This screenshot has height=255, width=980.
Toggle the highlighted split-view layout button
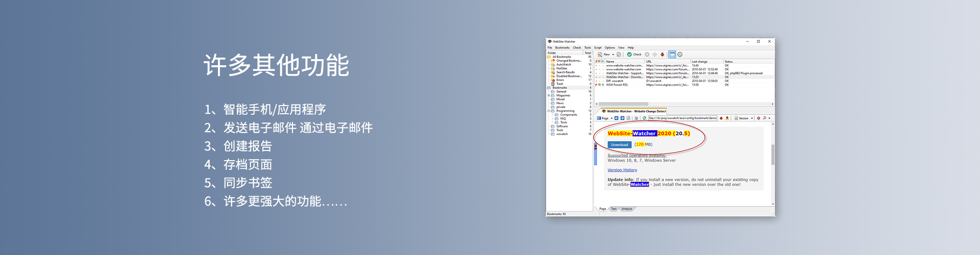[x=672, y=55]
